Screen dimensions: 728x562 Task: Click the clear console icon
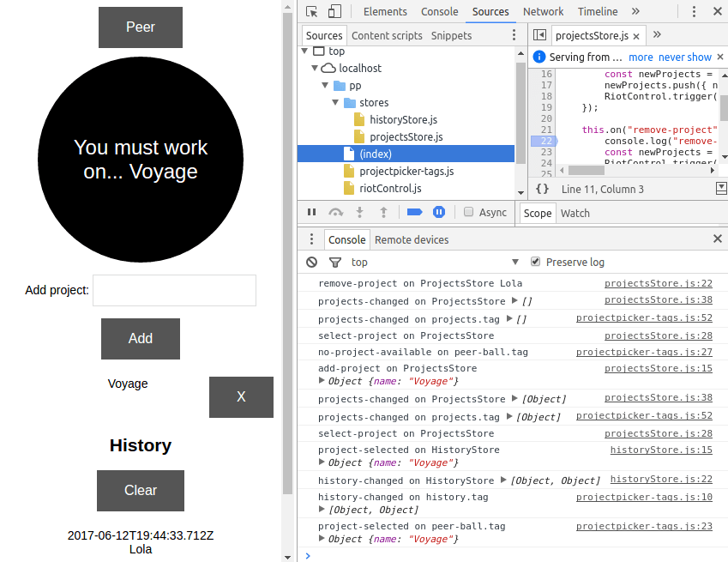pos(312,262)
